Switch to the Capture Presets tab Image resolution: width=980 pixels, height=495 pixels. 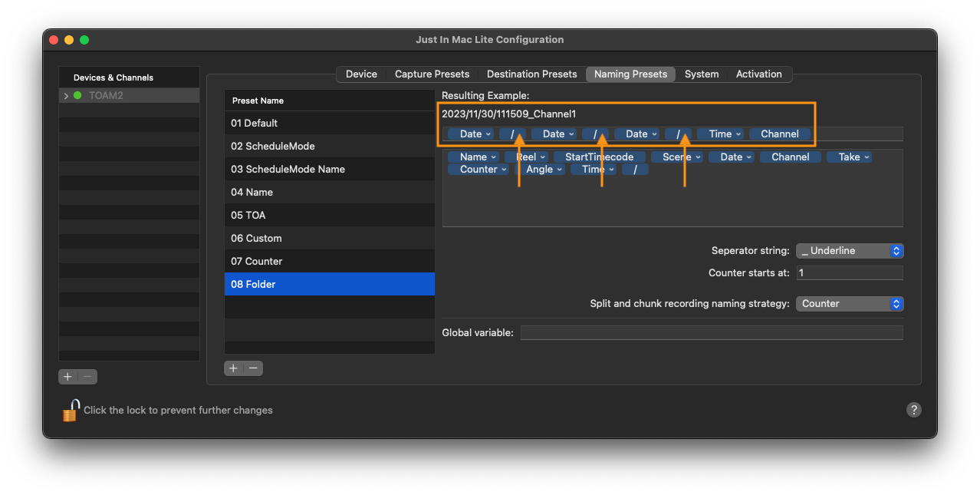pos(432,74)
